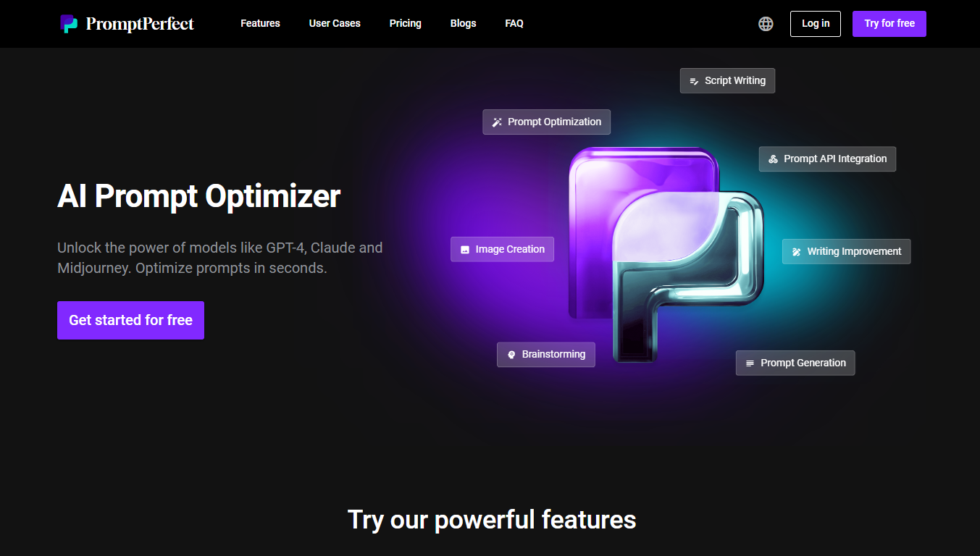Click the Try for free button
The image size is (980, 556).
(889, 23)
